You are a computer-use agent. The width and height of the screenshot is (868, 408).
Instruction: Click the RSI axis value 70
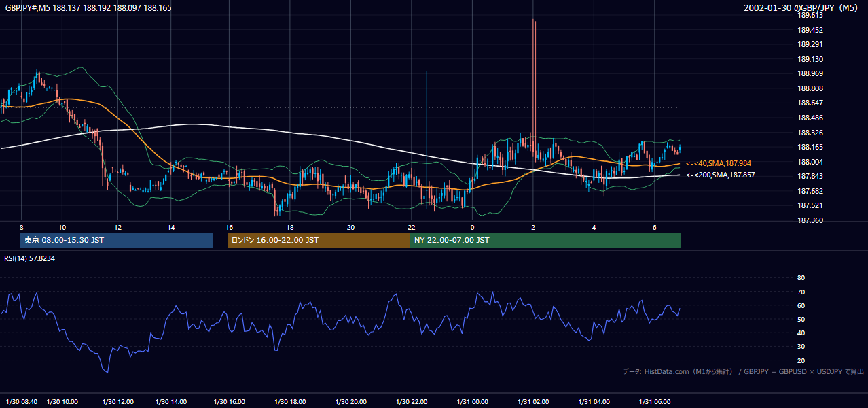(801, 292)
